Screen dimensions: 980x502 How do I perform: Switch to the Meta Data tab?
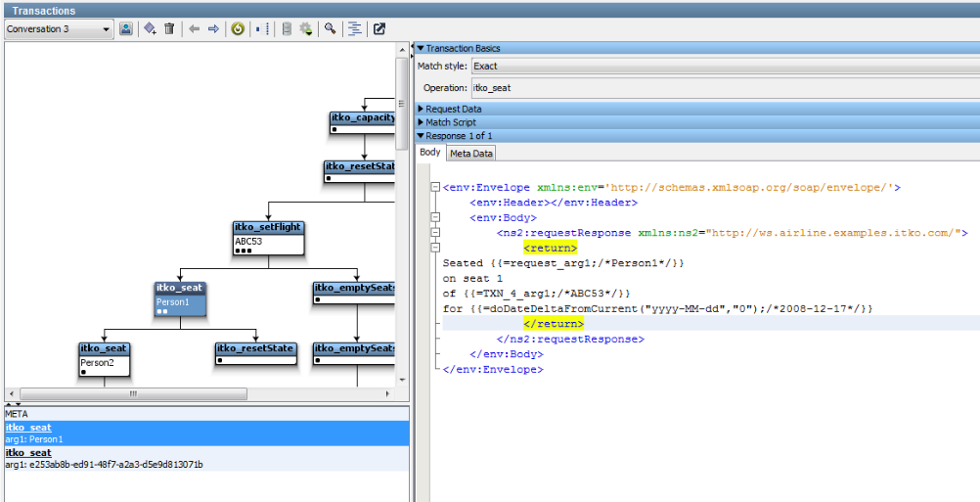tap(471, 153)
